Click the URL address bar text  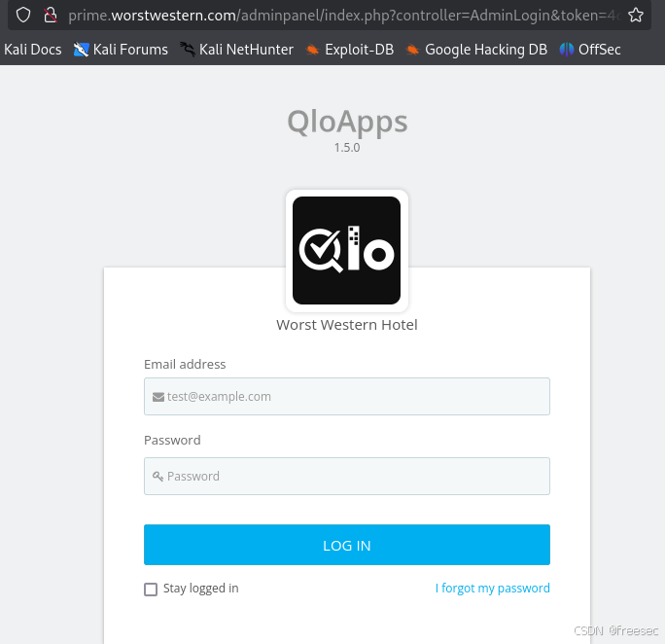point(343,16)
